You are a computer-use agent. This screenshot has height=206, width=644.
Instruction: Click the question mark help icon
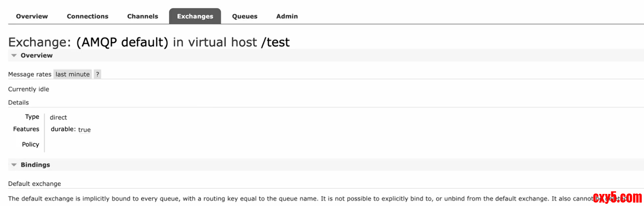97,74
